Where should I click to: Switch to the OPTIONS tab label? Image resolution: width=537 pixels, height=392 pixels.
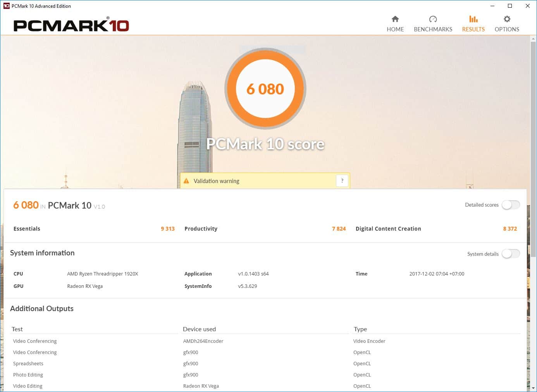[x=506, y=29]
